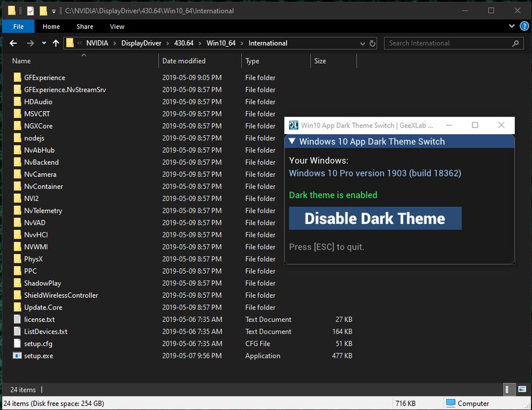Switch to the View ribbon tab
Viewport: 532px width, 410px height.
(117, 27)
